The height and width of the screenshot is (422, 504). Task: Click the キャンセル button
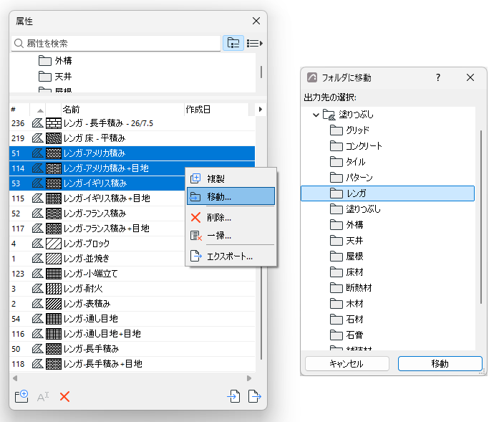[346, 363]
